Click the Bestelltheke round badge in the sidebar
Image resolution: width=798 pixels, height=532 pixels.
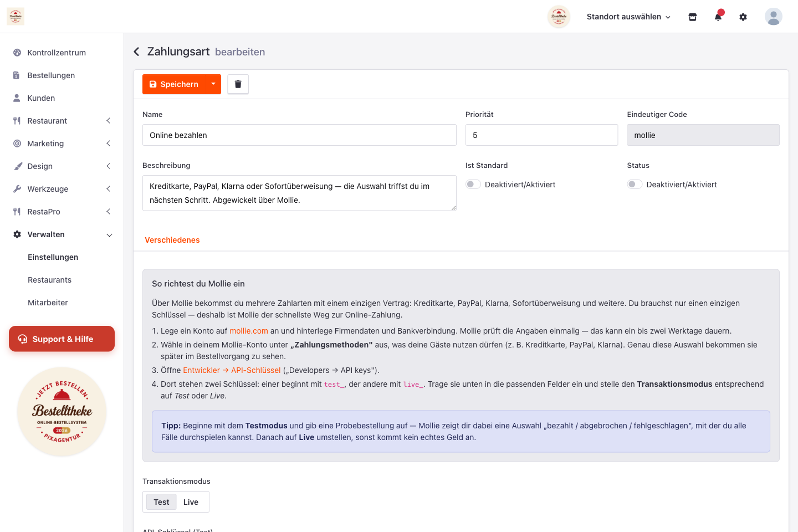pyautogui.click(x=62, y=411)
